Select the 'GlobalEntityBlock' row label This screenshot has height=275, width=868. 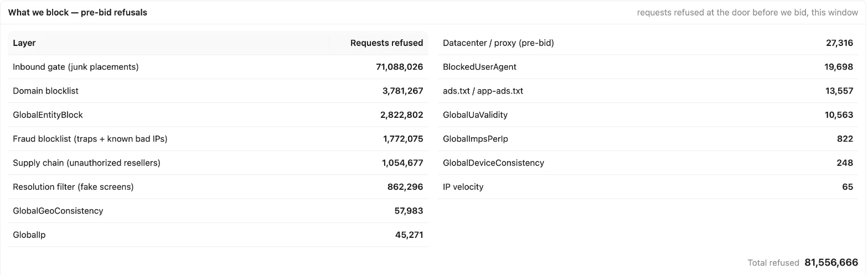[x=48, y=115]
